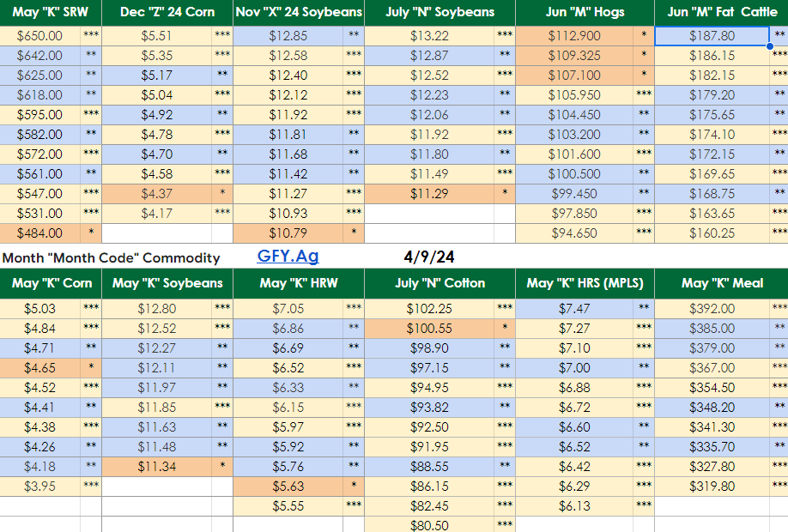
Task: Click the orange $4.65 May Corn cell
Action: pyautogui.click(x=40, y=368)
